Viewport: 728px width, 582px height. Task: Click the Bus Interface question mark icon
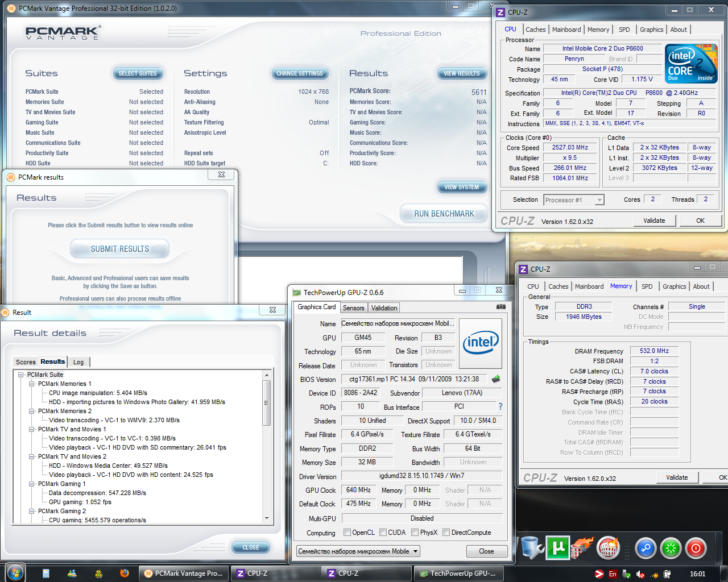pyautogui.click(x=500, y=406)
